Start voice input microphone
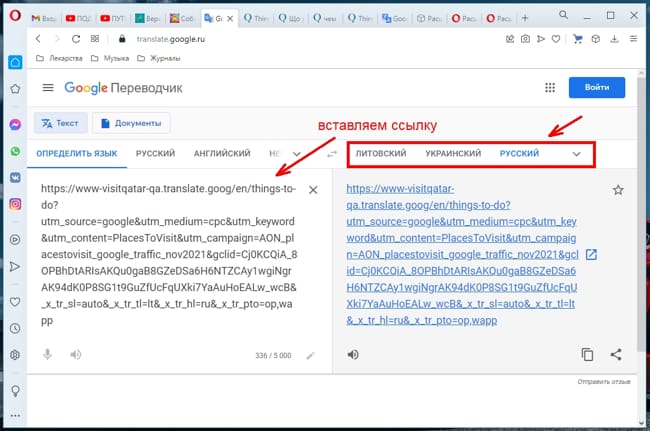The height and width of the screenshot is (431, 650). click(x=48, y=355)
